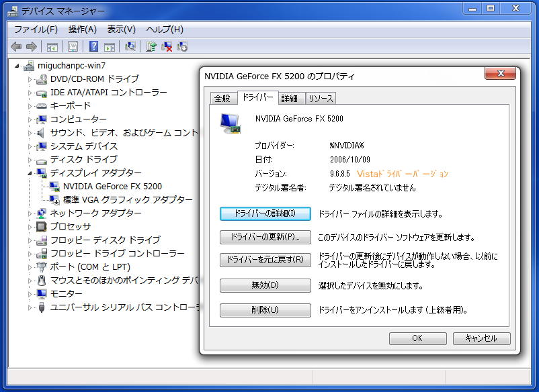The width and height of the screenshot is (539, 392).
Task: Collapse the miguchanpc-win7 root node
Action: click(17, 66)
